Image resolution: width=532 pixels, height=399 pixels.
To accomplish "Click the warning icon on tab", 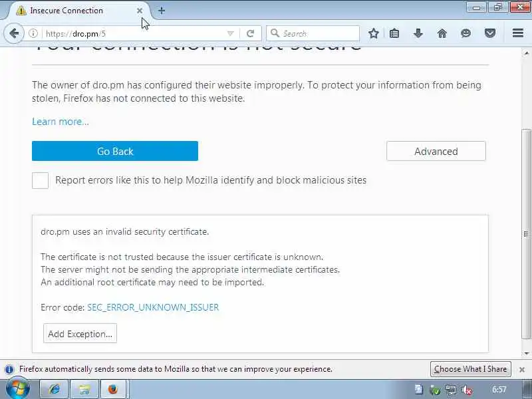I will 21,11.
